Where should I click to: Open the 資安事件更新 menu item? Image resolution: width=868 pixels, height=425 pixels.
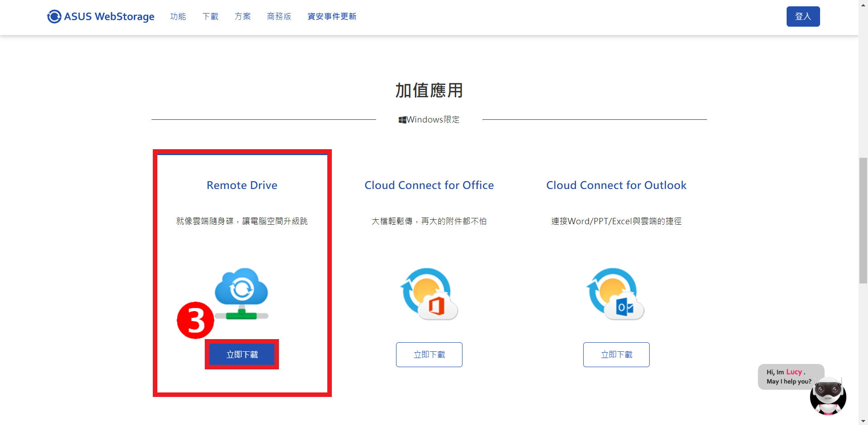coord(332,17)
